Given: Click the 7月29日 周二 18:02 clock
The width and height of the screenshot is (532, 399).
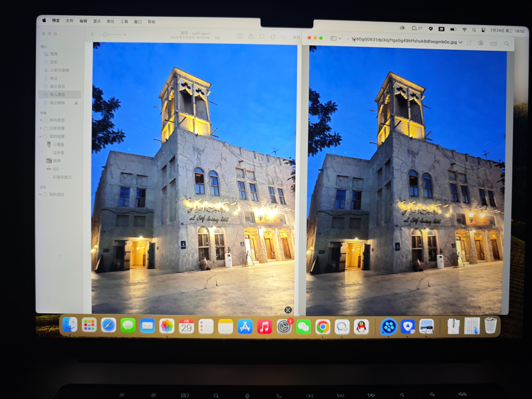Looking at the screenshot, I should coord(507,31).
